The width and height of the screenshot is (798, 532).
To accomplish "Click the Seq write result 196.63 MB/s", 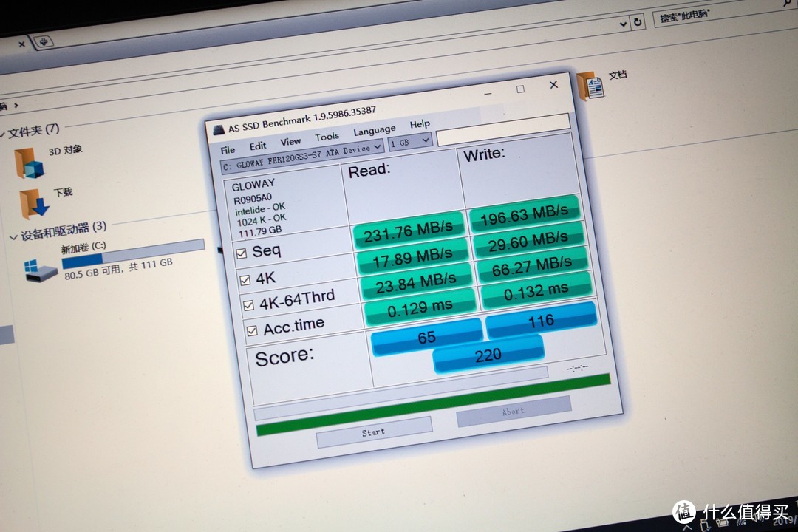I will pyautogui.click(x=524, y=214).
